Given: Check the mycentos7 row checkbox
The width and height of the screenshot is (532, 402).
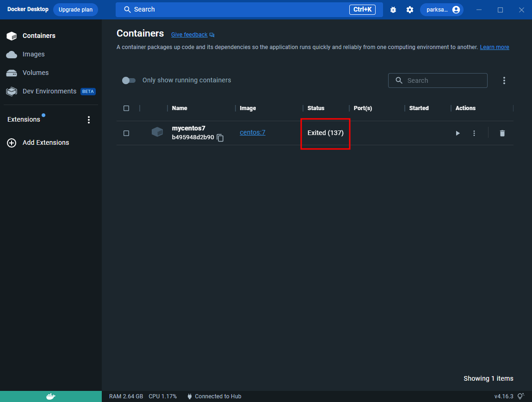Looking at the screenshot, I should (126, 133).
